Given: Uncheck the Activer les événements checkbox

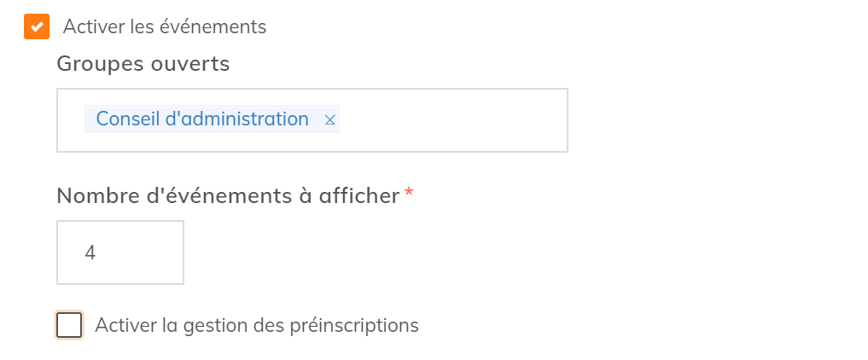Looking at the screenshot, I should [x=36, y=26].
